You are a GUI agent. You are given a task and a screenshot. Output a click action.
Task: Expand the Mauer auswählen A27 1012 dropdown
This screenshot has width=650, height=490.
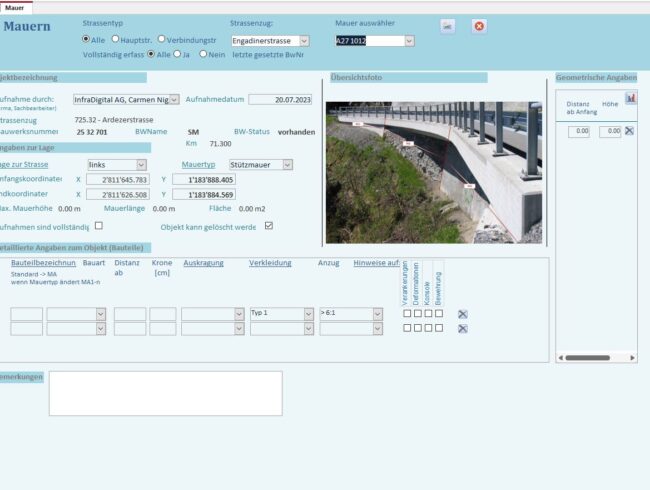tap(409, 41)
